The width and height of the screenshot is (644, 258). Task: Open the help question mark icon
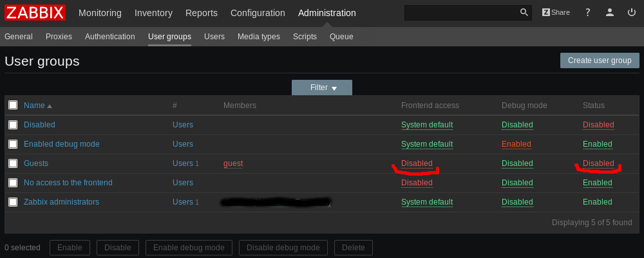click(x=587, y=13)
